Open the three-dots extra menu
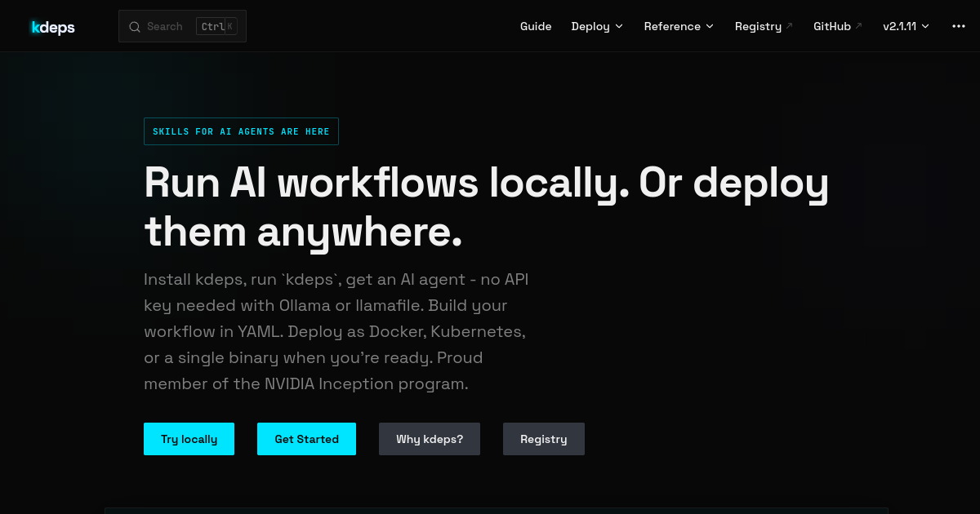Screen dimensions: 980x514 pyautogui.click(x=959, y=26)
